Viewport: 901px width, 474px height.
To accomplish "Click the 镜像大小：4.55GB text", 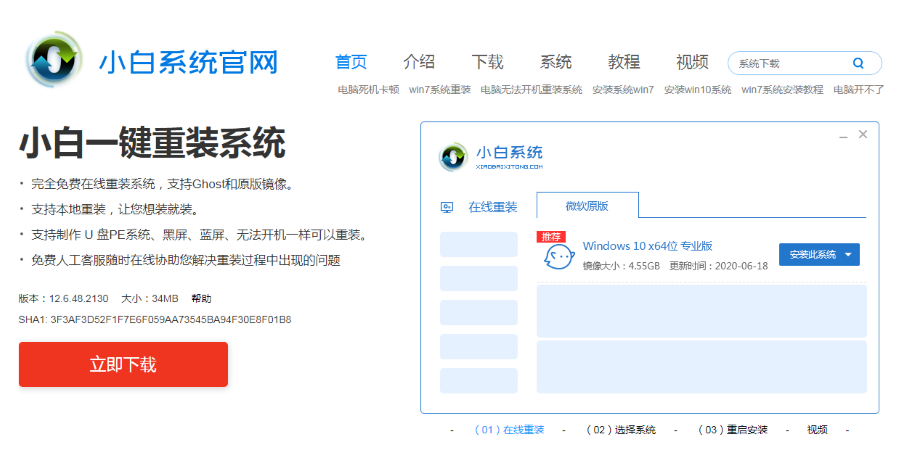I will (621, 266).
